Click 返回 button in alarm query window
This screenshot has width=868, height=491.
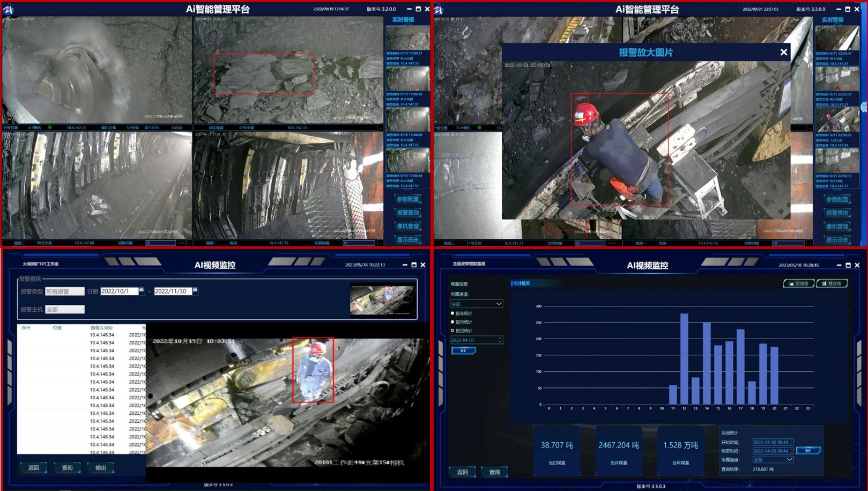pos(34,468)
